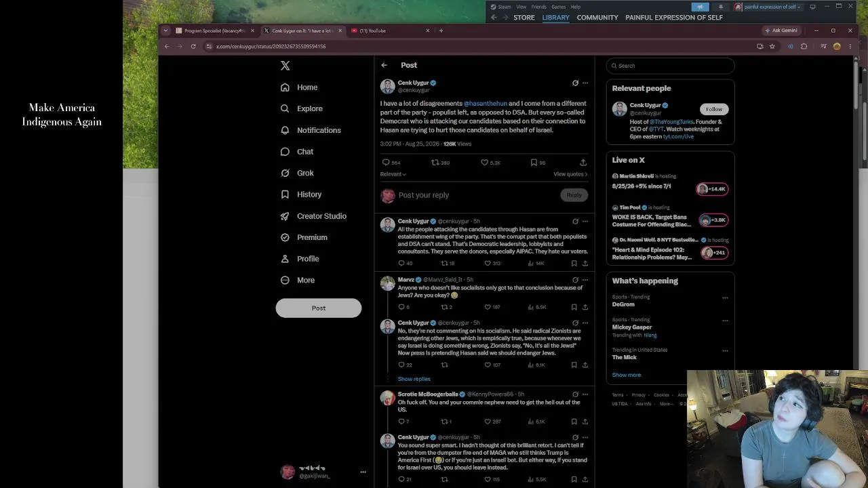
Task: Click the X search field
Action: click(x=670, y=66)
